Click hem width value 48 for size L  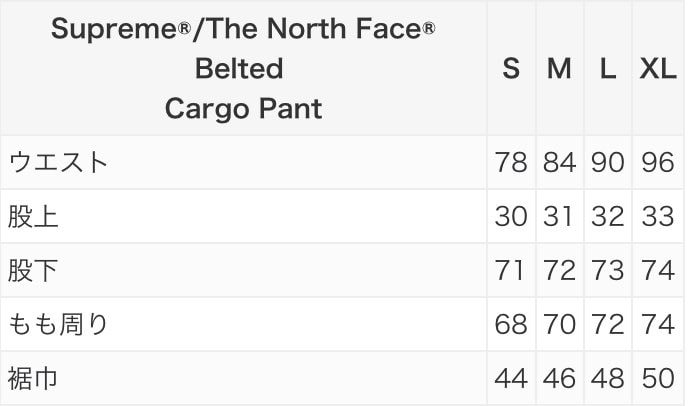[x=608, y=378]
